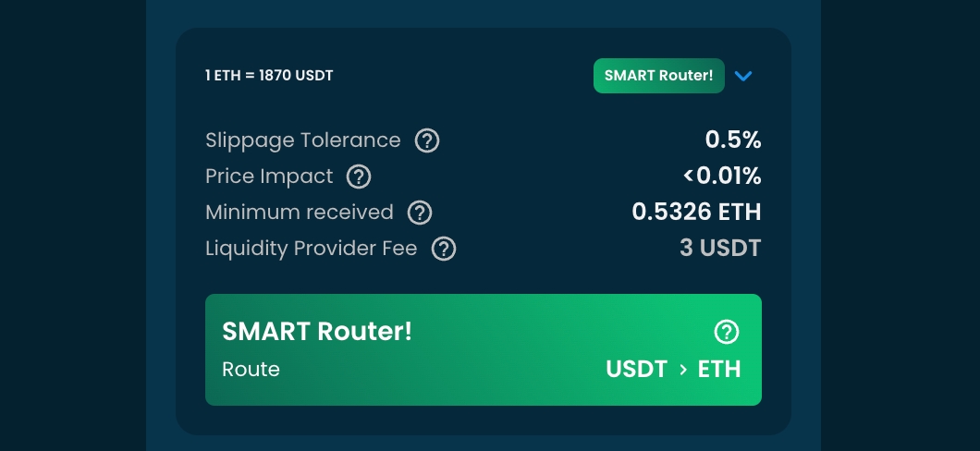Click the USDT token in the route
The height and width of the screenshot is (451, 980).
point(636,370)
